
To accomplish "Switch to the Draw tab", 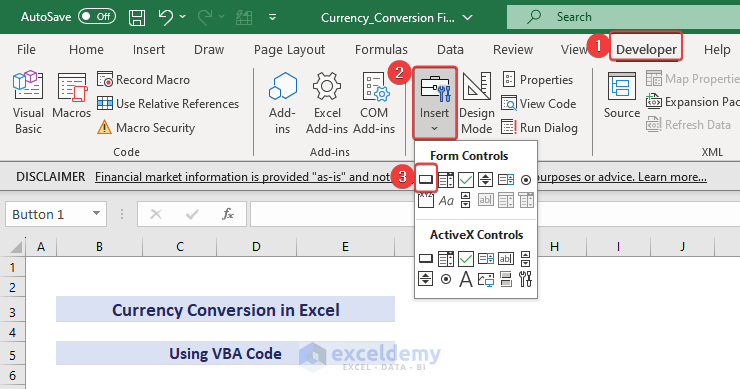I will [209, 50].
